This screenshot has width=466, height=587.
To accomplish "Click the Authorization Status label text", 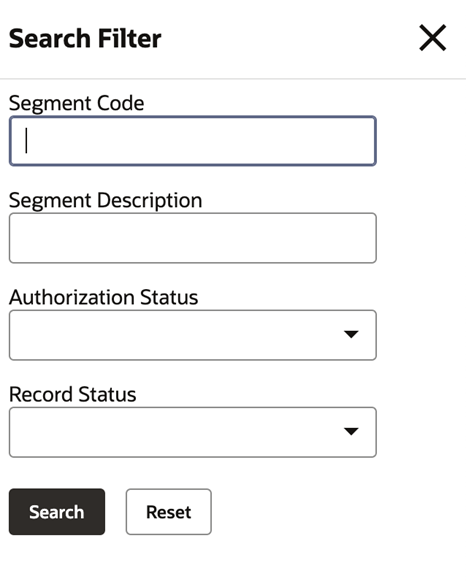I will [104, 297].
